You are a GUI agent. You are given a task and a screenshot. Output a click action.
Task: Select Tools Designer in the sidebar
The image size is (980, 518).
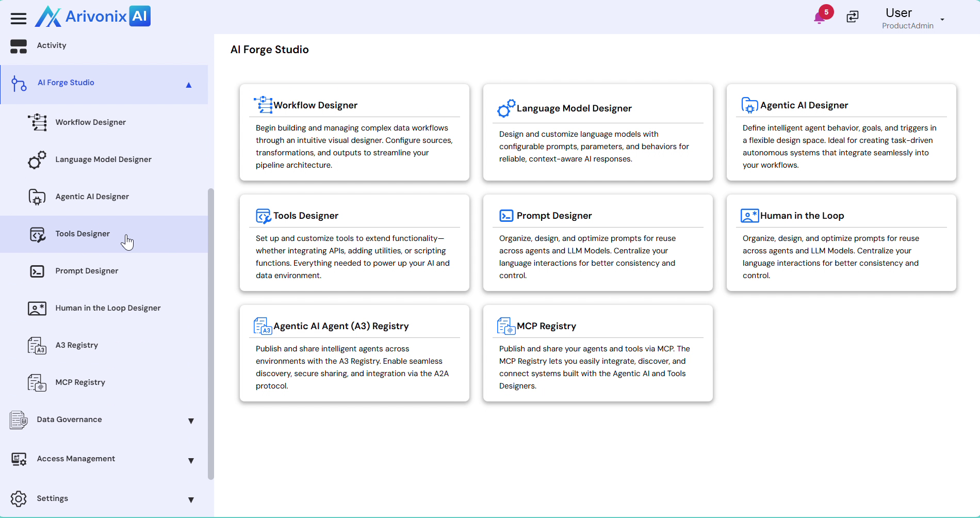(x=83, y=234)
